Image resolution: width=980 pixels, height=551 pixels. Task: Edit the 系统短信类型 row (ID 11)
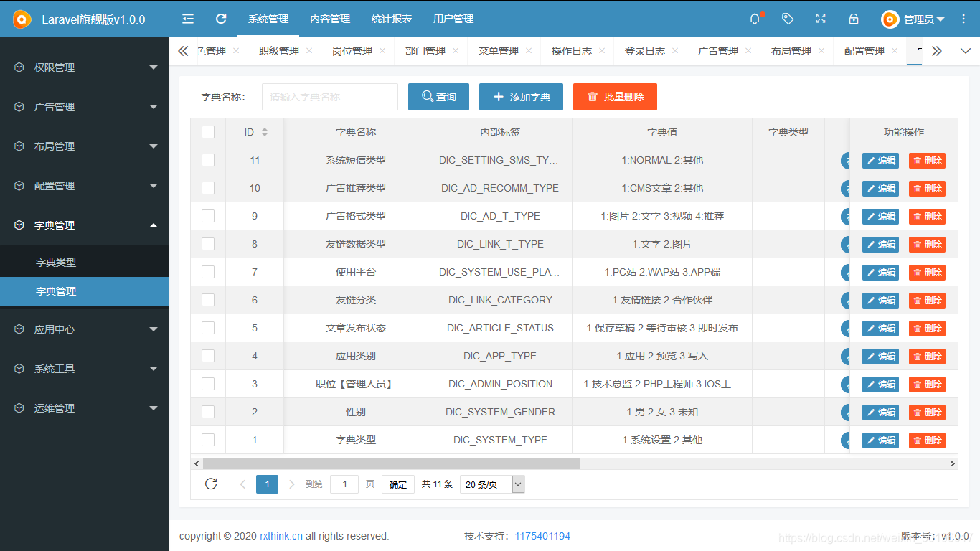[880, 161]
